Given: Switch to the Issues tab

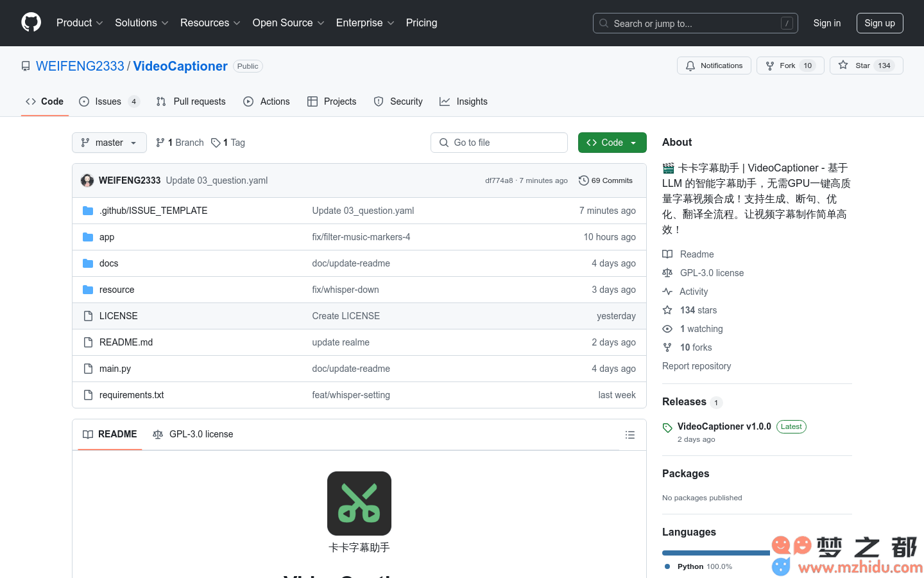Looking at the screenshot, I should click(108, 101).
